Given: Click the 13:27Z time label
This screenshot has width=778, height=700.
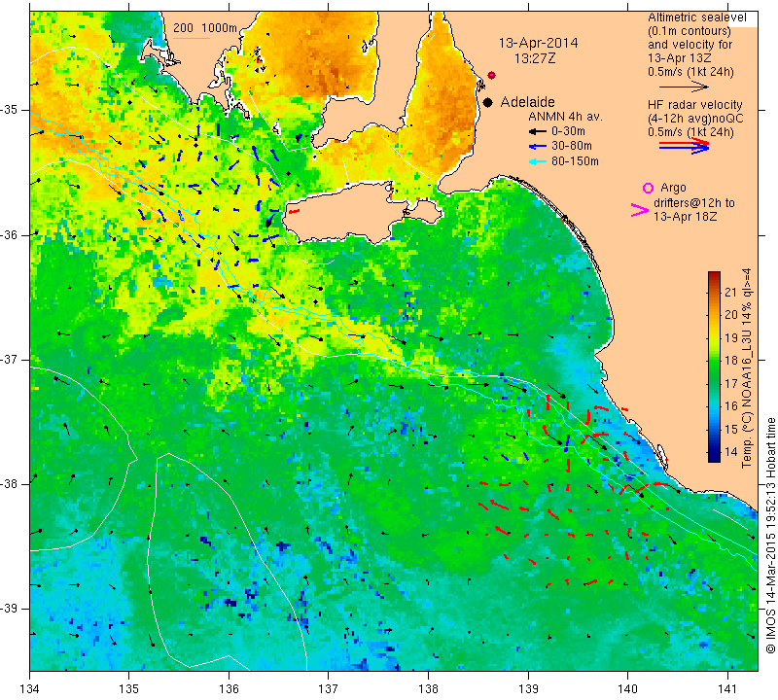Looking at the screenshot, I should pos(535,58).
